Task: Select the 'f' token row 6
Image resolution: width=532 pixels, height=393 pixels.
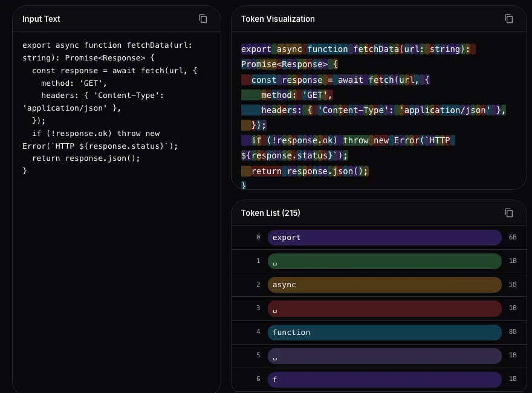Action: (384, 380)
